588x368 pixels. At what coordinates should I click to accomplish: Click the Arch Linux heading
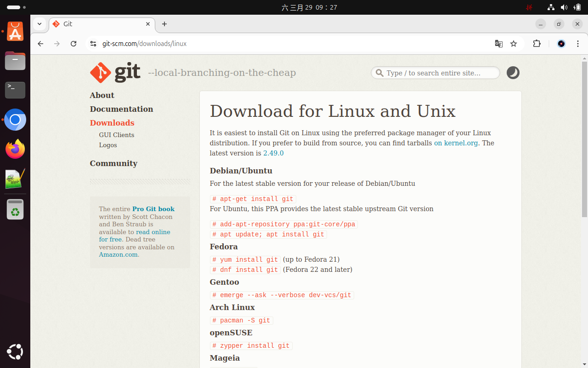[x=232, y=307]
